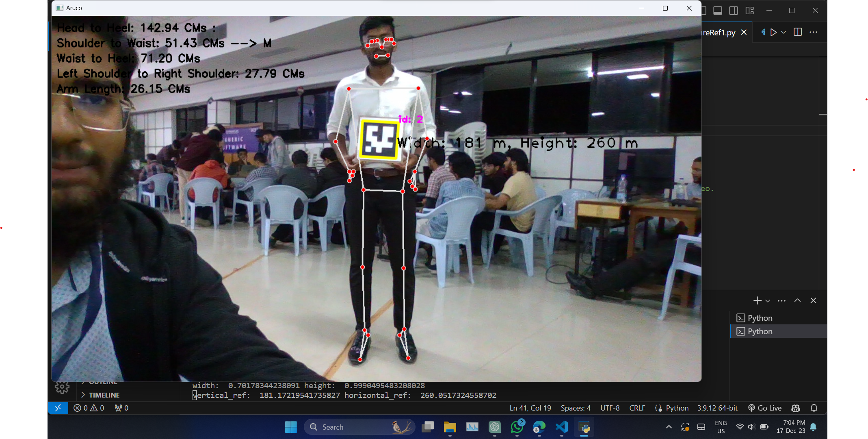Open new terminal launch profile dropdown

pos(768,301)
